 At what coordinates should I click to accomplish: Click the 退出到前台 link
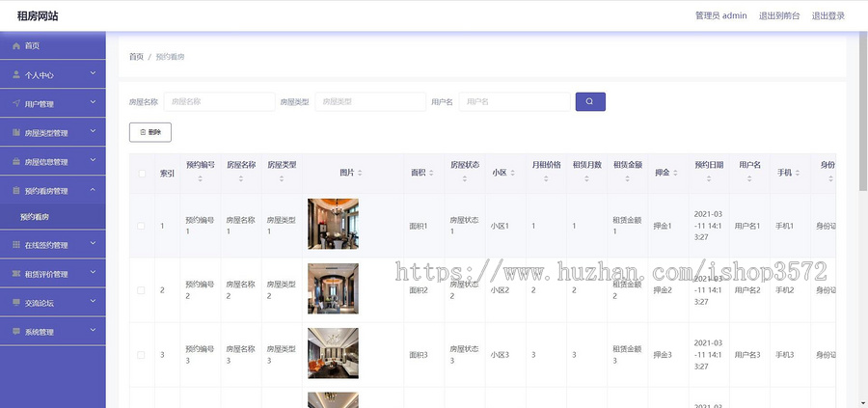click(x=779, y=15)
